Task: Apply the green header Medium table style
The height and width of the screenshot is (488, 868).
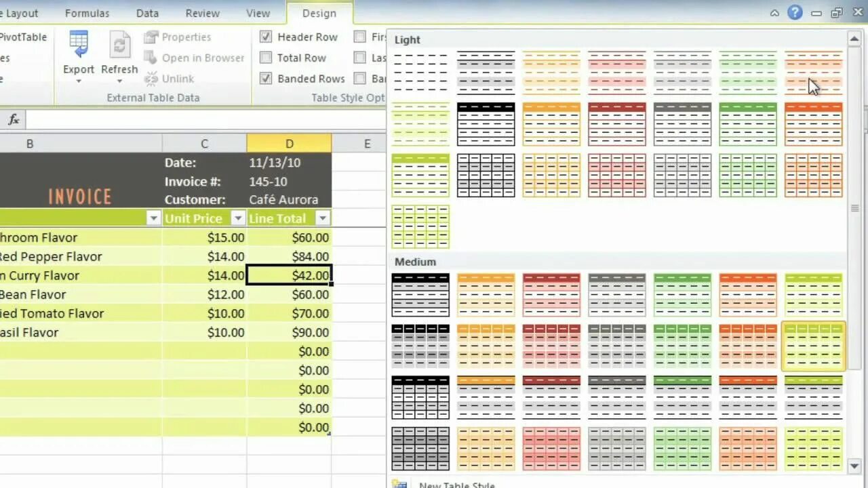Action: [x=682, y=295]
